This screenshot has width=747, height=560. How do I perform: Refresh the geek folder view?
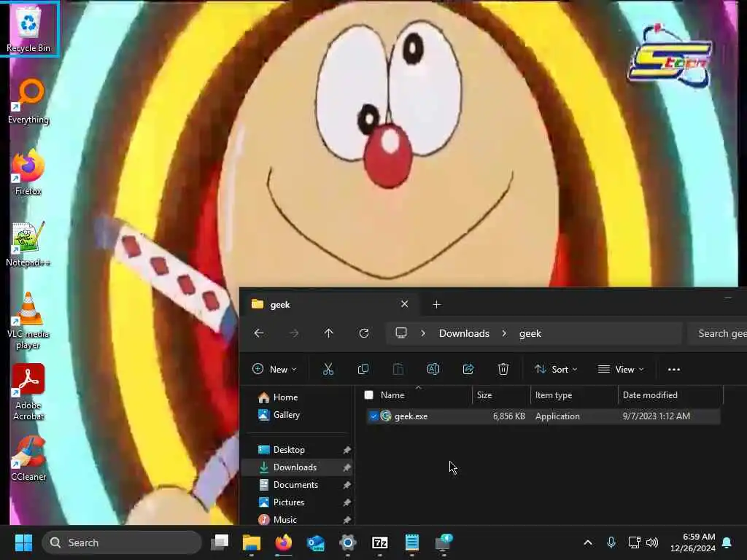[364, 333]
